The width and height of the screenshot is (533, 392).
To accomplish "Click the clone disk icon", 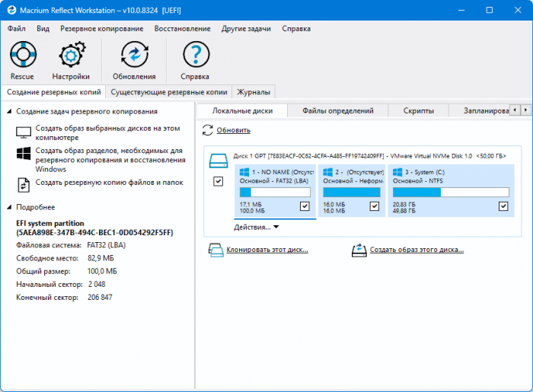I will [215, 250].
